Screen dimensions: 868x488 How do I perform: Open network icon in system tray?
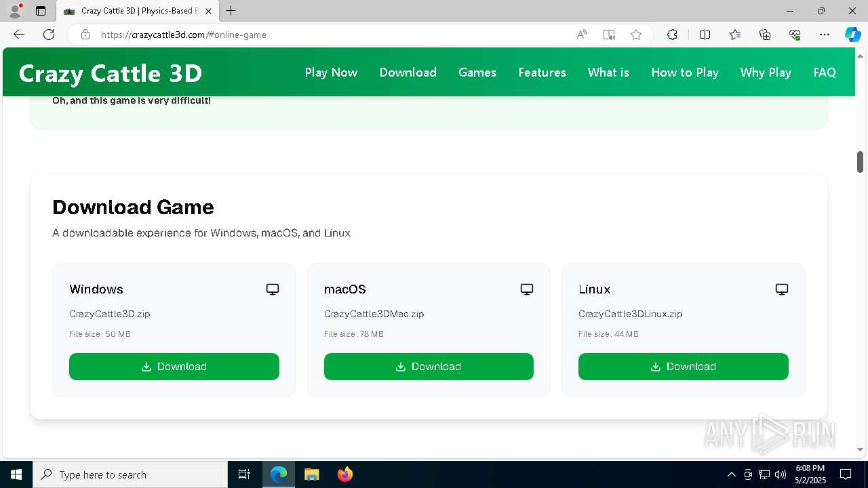tap(764, 474)
